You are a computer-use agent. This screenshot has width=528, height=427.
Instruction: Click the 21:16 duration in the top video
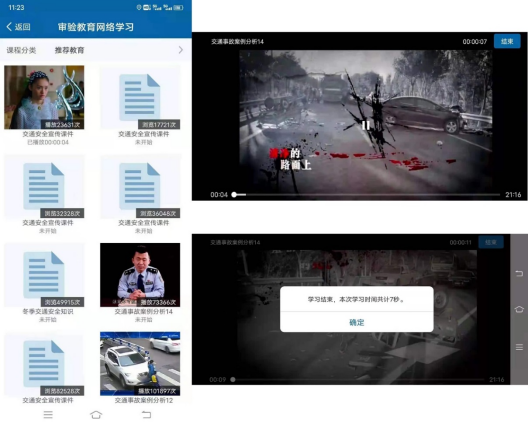tap(513, 195)
